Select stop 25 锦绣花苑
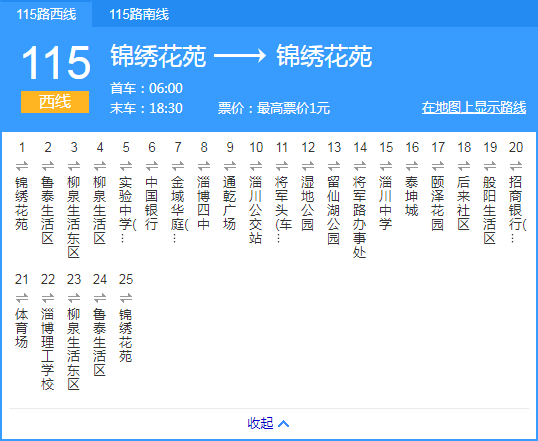This screenshot has height=441, width=538. tap(126, 335)
